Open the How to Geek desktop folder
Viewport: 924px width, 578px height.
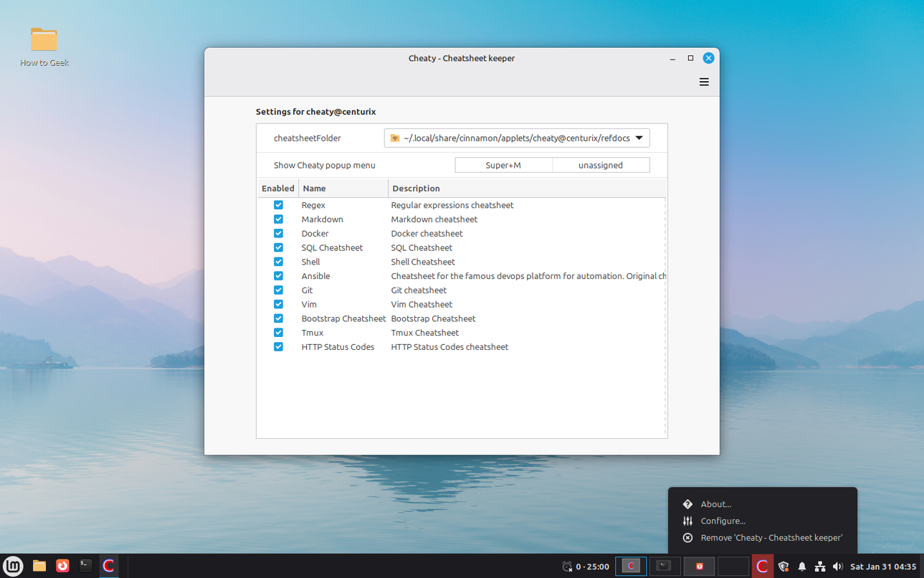pyautogui.click(x=44, y=47)
